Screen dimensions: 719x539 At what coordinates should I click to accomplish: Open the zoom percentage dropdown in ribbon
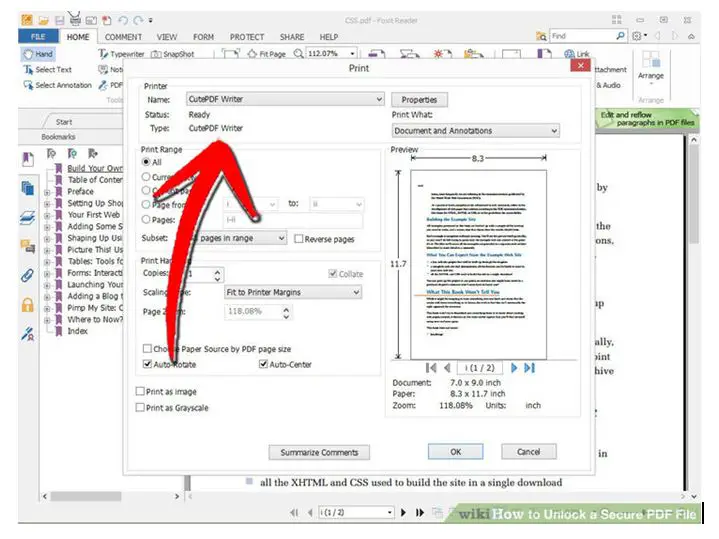pyautogui.click(x=352, y=54)
